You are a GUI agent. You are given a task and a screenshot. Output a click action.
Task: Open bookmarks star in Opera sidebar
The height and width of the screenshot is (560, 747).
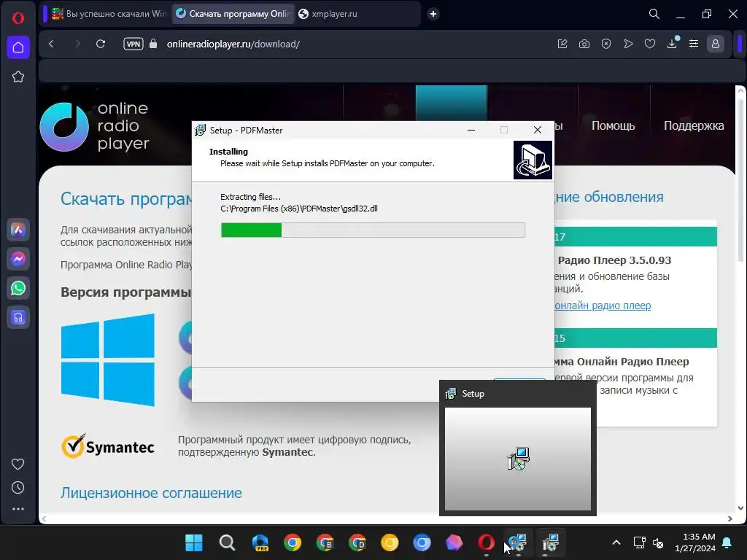18,77
